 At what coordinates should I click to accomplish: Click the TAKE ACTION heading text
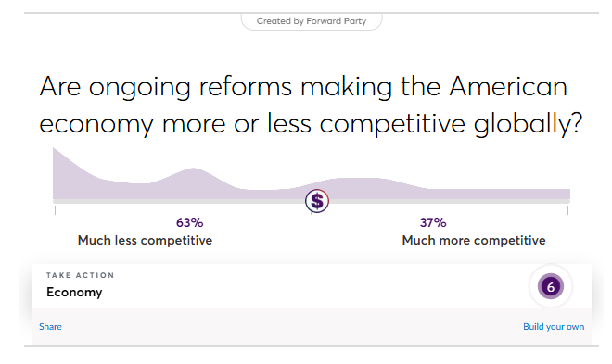tap(81, 275)
